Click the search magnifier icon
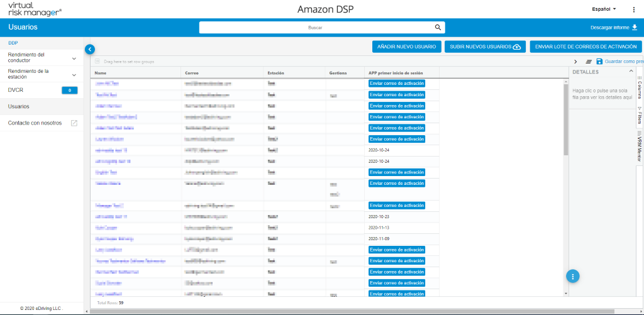 point(438,28)
